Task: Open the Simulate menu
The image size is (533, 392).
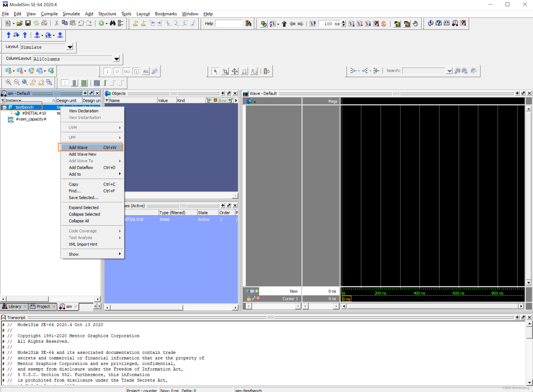Action: (71, 14)
